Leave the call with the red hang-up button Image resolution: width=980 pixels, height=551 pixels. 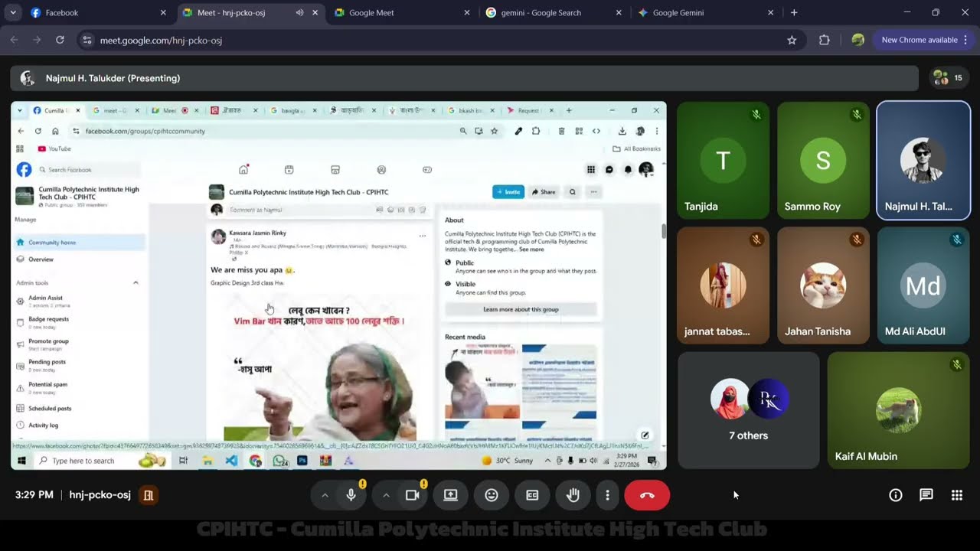point(647,495)
